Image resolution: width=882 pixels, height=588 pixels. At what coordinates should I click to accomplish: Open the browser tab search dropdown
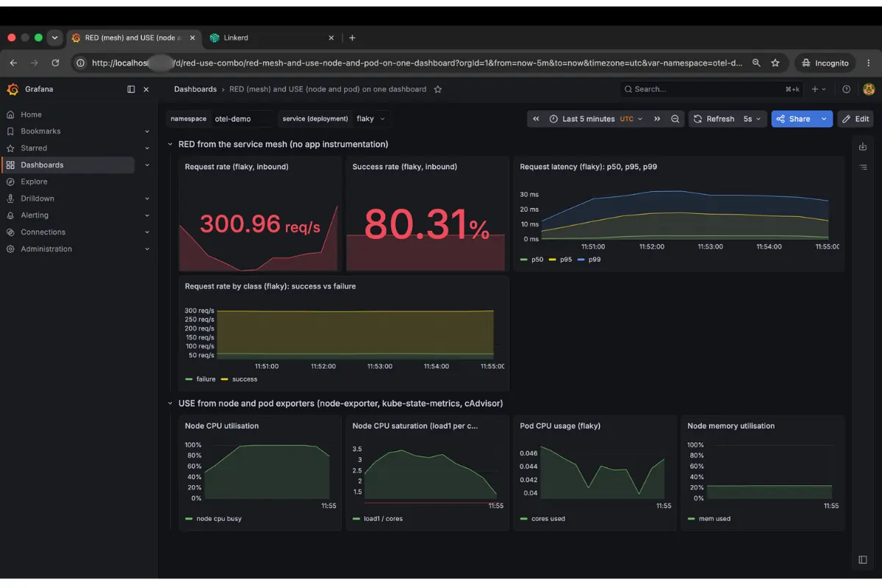click(55, 37)
